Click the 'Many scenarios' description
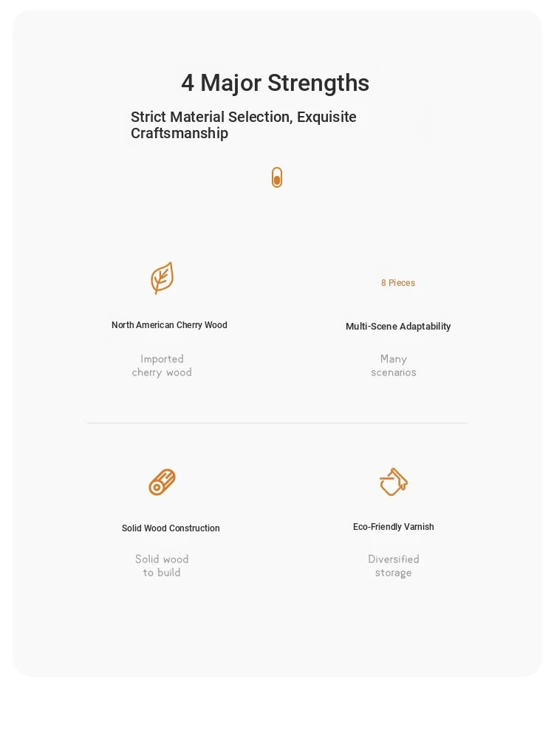 [x=394, y=366]
